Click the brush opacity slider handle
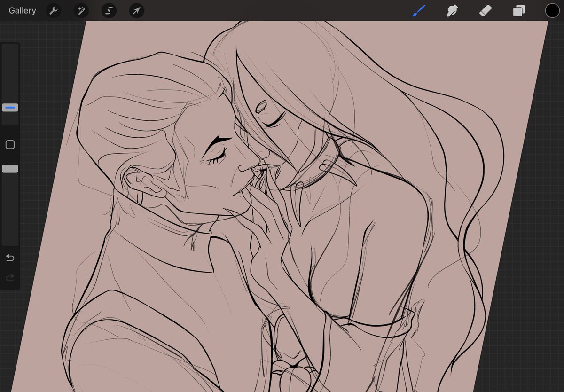This screenshot has height=392, width=564. (10, 169)
